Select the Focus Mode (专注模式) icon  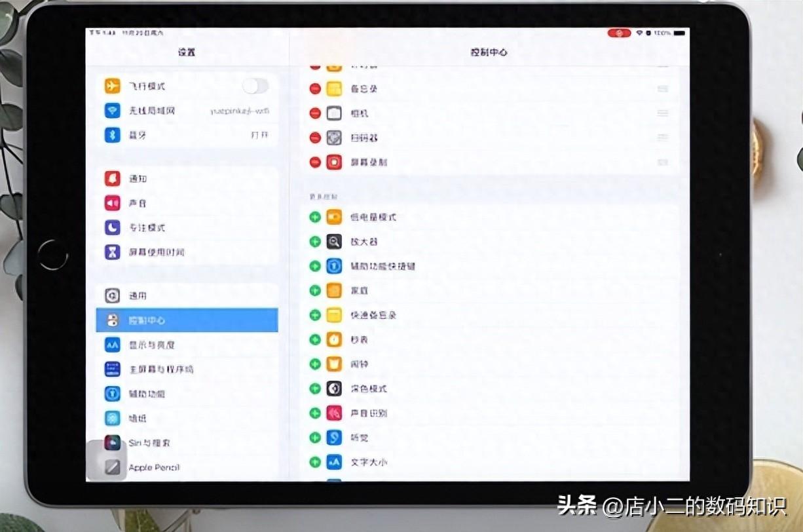click(111, 227)
